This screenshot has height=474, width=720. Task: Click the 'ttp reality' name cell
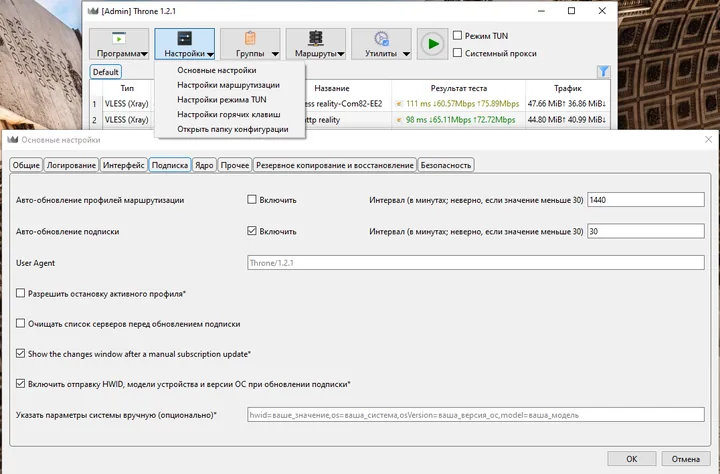pos(348,120)
